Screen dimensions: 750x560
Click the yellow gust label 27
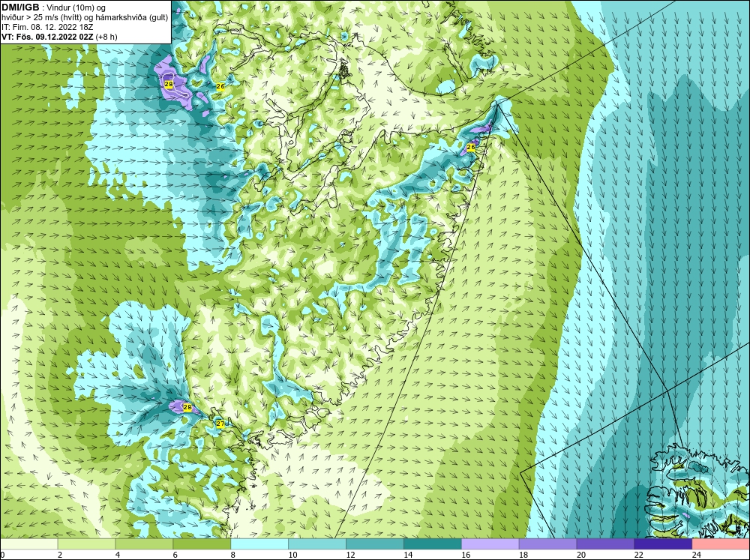coord(220,424)
